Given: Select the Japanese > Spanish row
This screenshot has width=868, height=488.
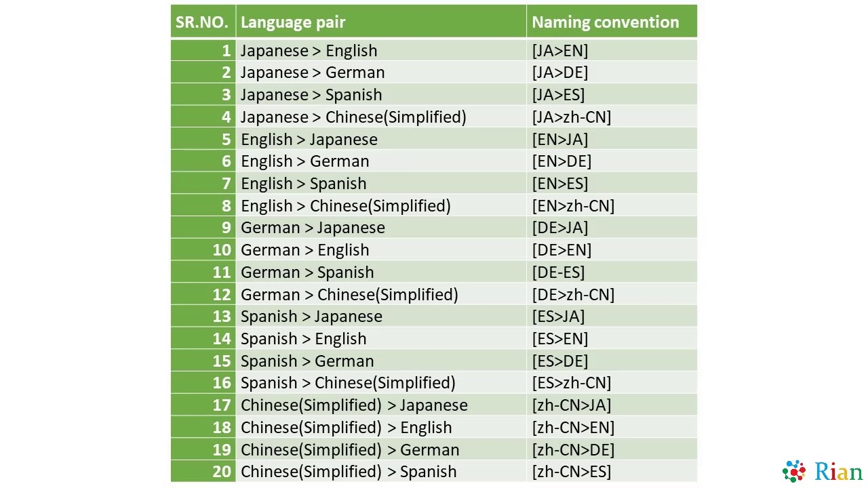Looking at the screenshot, I should 311,95.
